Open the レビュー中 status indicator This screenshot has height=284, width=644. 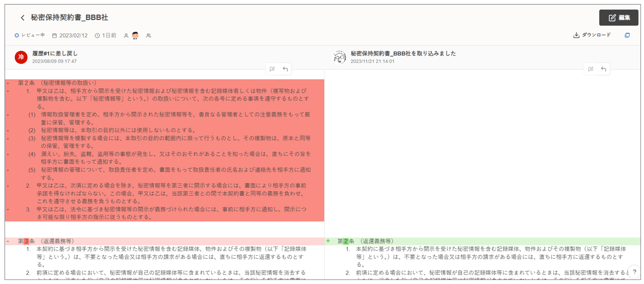[x=30, y=35]
